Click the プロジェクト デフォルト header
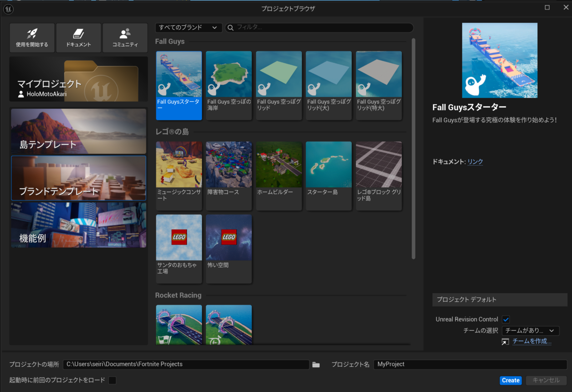 (500, 299)
